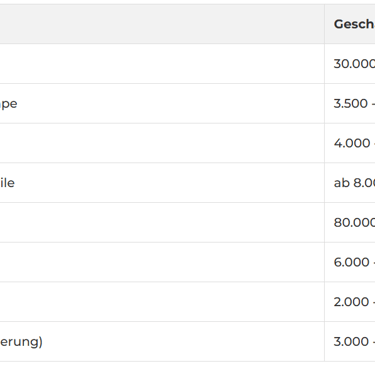Image resolution: width=375 pixels, height=366 pixels.
Task: Click the blank cell beside the 80.000 value
Action: tap(162, 222)
